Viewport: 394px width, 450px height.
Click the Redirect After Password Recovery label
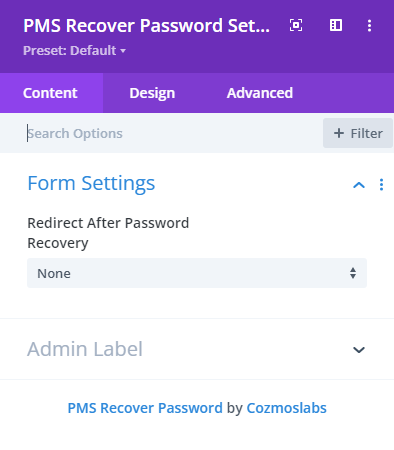pyautogui.click(x=108, y=233)
